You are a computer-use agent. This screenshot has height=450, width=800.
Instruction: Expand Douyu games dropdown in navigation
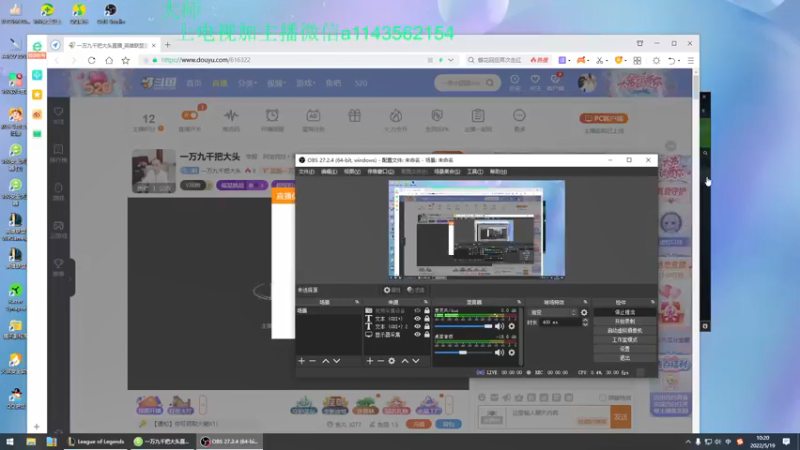pos(306,83)
